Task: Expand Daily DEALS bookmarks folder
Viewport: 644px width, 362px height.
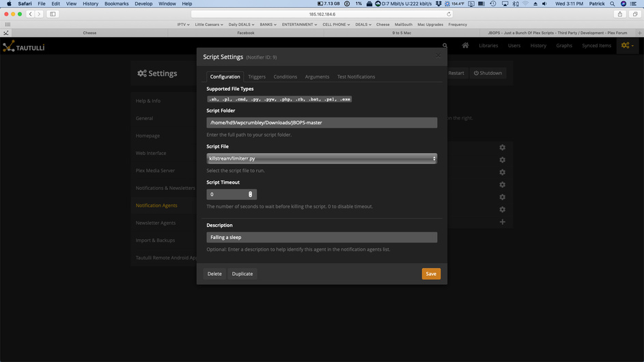Action: [x=242, y=25]
